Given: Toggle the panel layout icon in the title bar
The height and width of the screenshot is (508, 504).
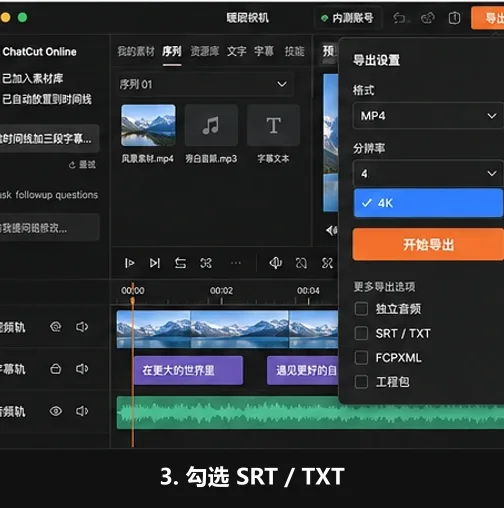Looking at the screenshot, I should coord(454,18).
